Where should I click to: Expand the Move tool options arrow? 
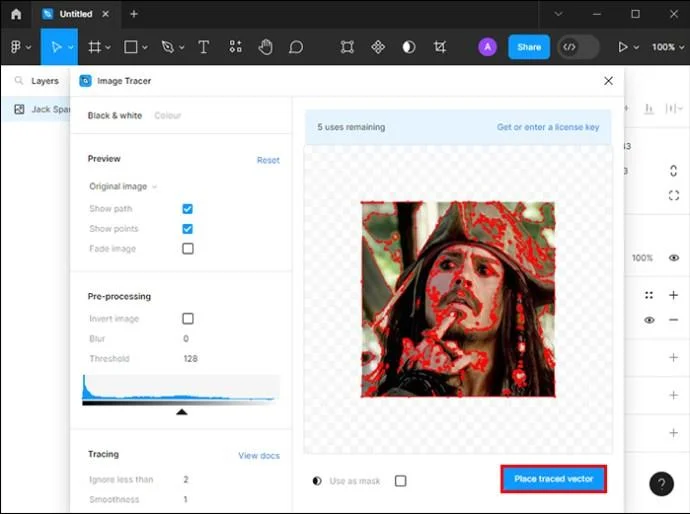point(71,47)
